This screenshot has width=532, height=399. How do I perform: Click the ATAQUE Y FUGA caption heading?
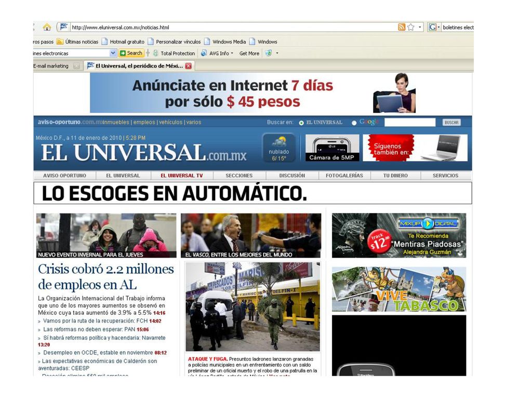point(208,359)
